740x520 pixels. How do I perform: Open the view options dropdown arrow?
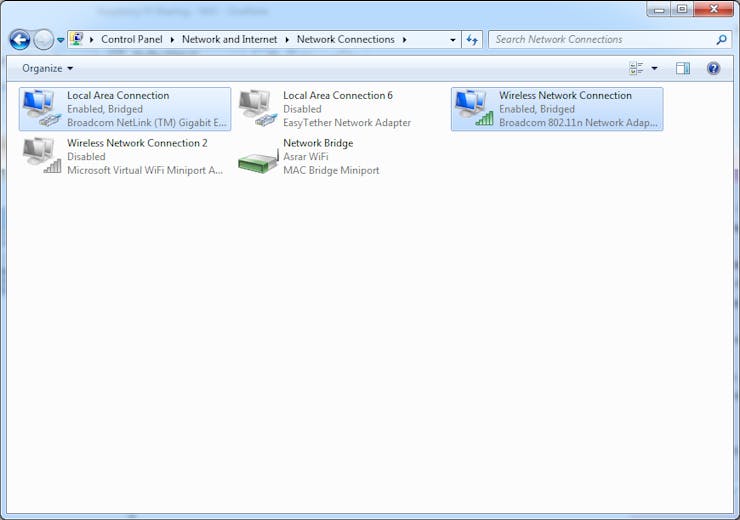655,68
